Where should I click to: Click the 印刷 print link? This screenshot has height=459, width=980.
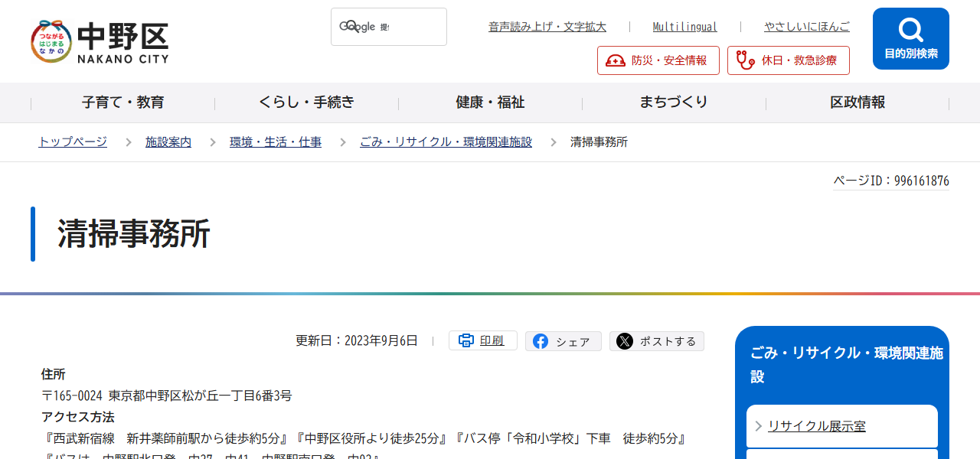(492, 341)
